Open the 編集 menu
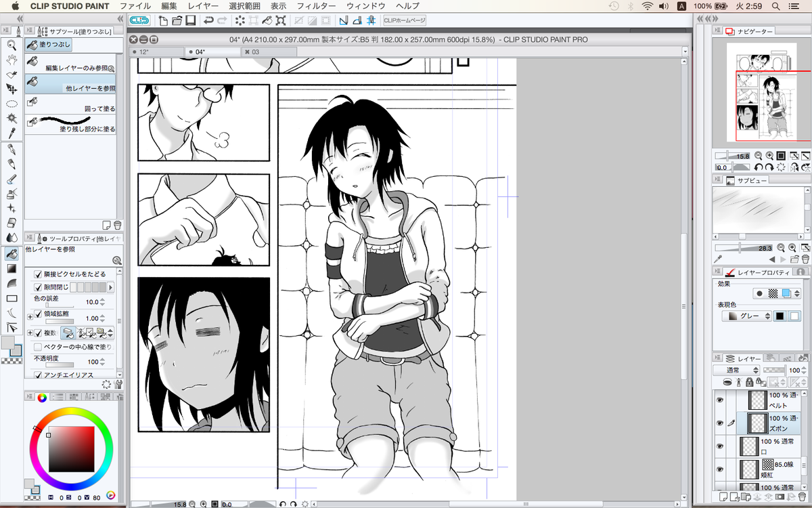The width and height of the screenshot is (812, 508). (x=169, y=5)
